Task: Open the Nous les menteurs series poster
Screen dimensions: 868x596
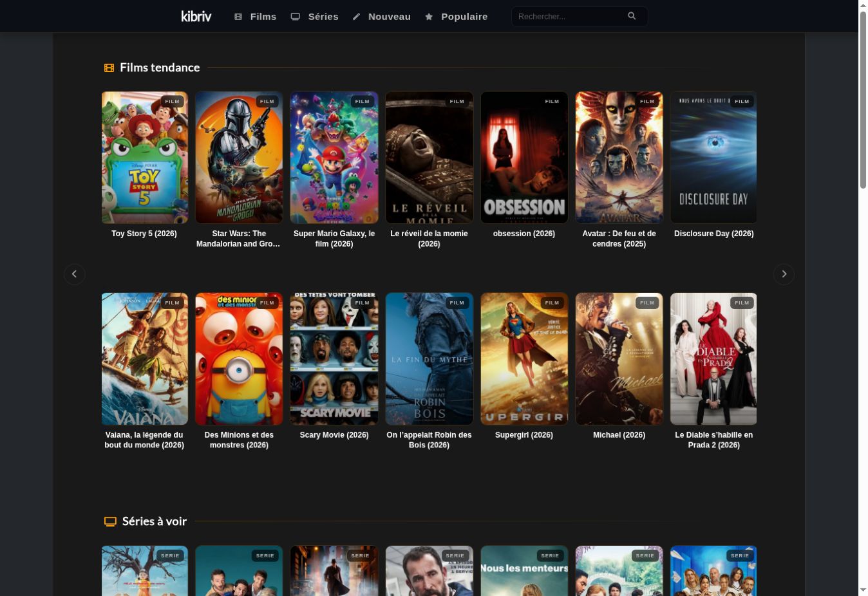Action: [x=524, y=571]
